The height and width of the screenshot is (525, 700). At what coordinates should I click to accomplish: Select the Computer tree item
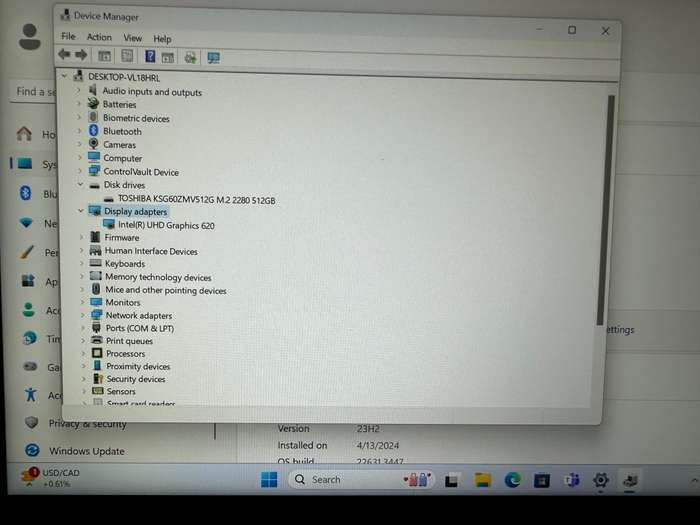pos(123,158)
